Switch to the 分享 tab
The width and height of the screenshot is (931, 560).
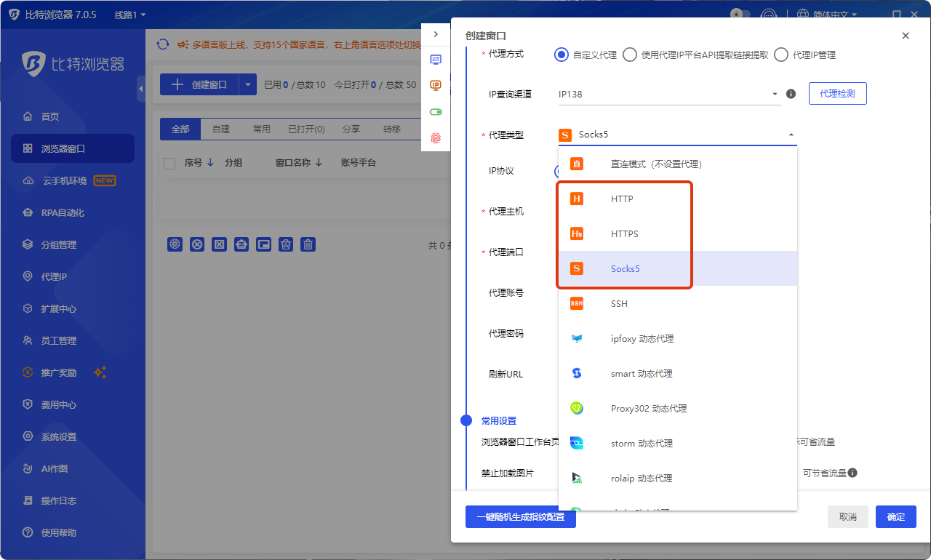point(351,129)
